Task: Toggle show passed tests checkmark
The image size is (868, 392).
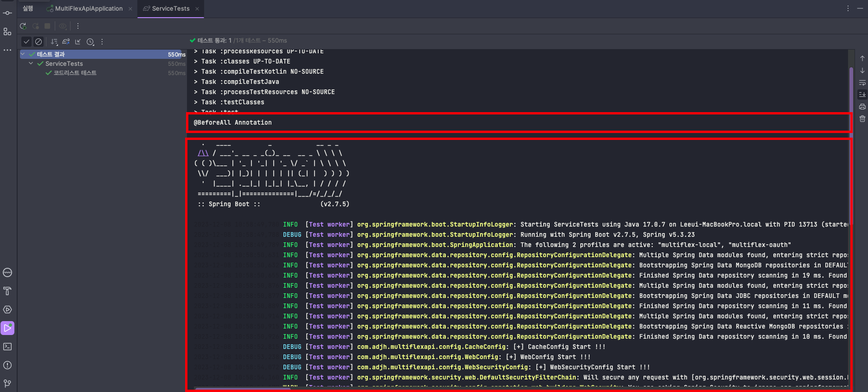Action: click(26, 42)
